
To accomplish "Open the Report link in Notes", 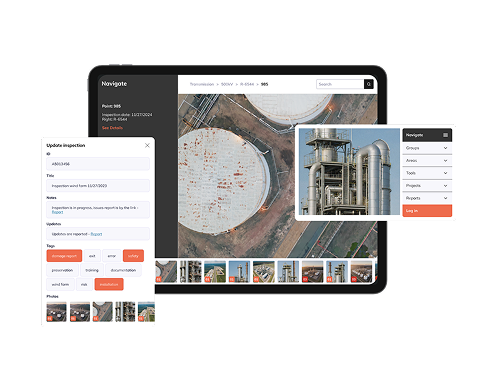I will (57, 212).
